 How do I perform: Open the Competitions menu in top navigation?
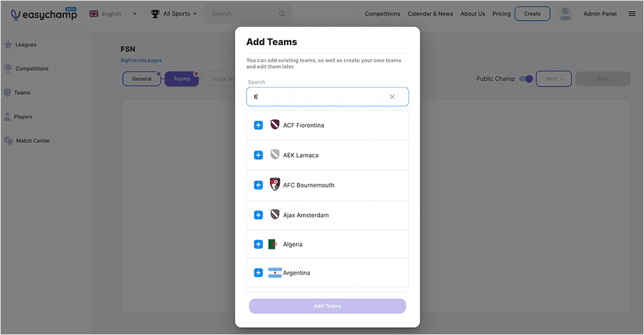[x=382, y=14]
